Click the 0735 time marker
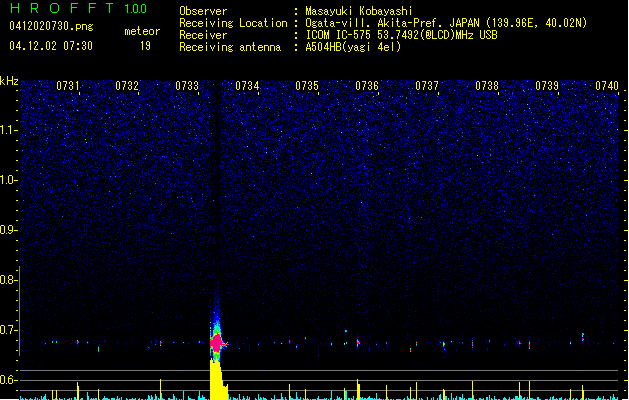Image resolution: width=629 pixels, height=400 pixels. (x=307, y=86)
